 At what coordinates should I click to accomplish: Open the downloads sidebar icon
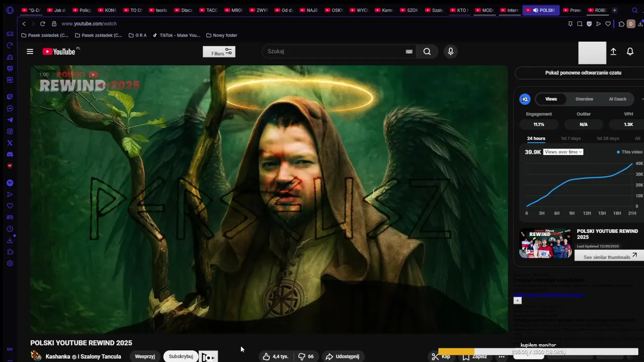tap(10, 240)
